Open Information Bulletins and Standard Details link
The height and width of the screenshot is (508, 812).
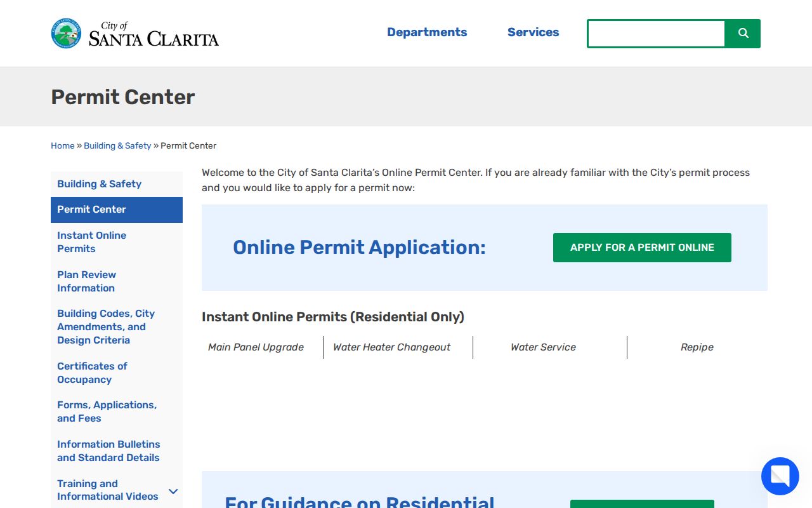(117, 451)
